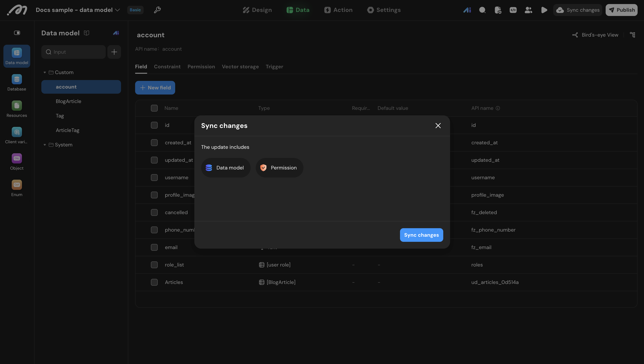Image resolution: width=644 pixels, height=364 pixels.
Task: Check the role_list row checkbox
Action: 154,265
